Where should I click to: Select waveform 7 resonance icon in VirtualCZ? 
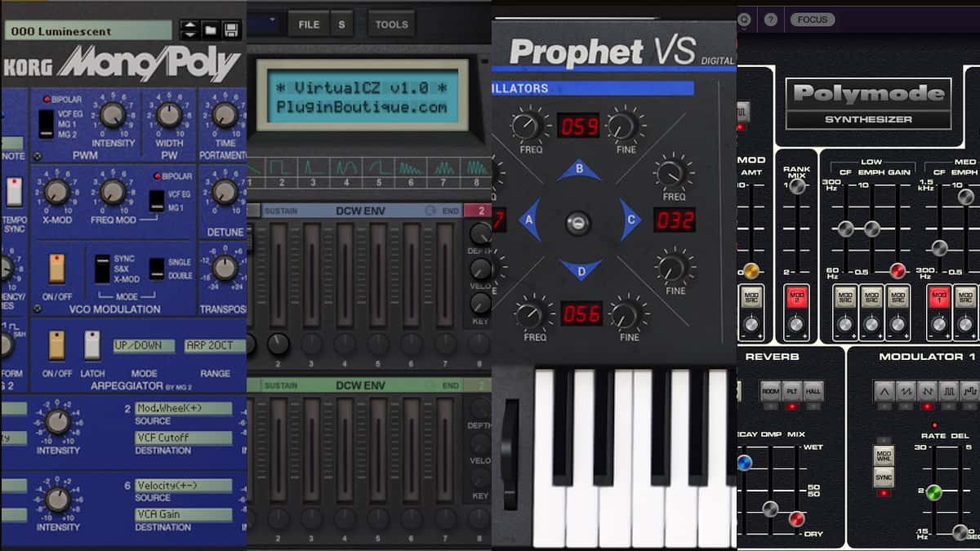[x=443, y=167]
